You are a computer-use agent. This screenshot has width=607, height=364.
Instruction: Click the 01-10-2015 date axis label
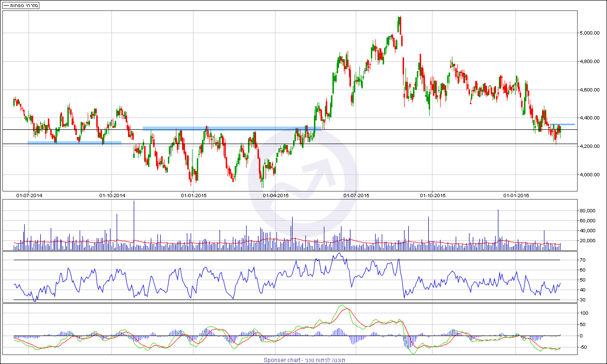[433, 195]
